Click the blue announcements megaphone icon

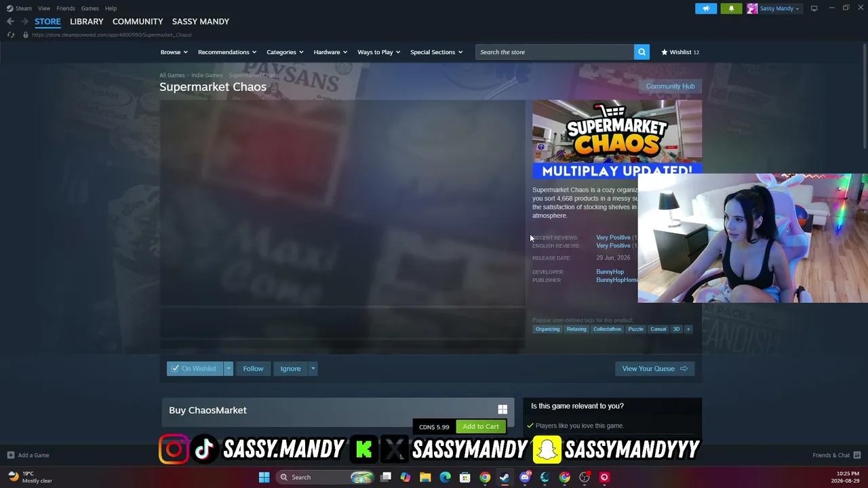click(706, 8)
